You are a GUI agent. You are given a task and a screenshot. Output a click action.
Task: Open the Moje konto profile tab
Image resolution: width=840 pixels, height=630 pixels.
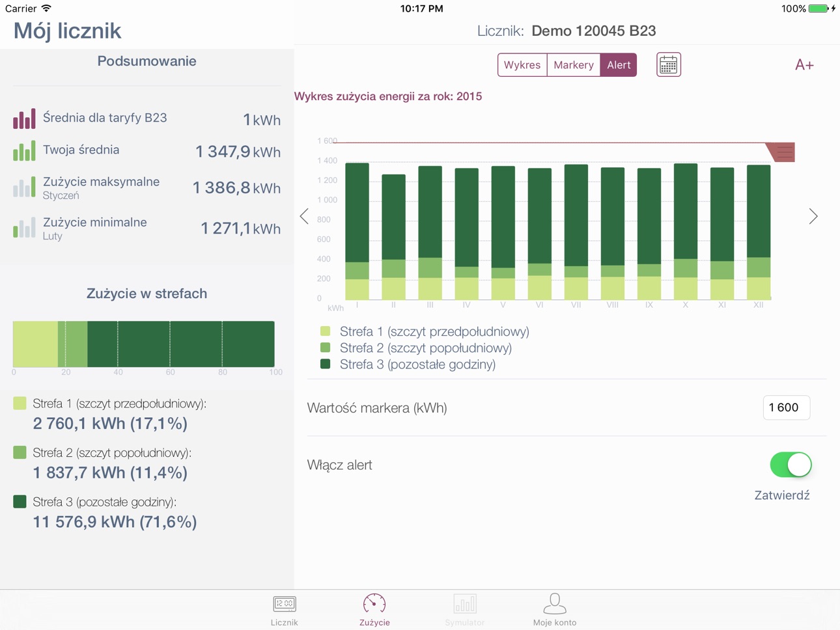pos(555,610)
